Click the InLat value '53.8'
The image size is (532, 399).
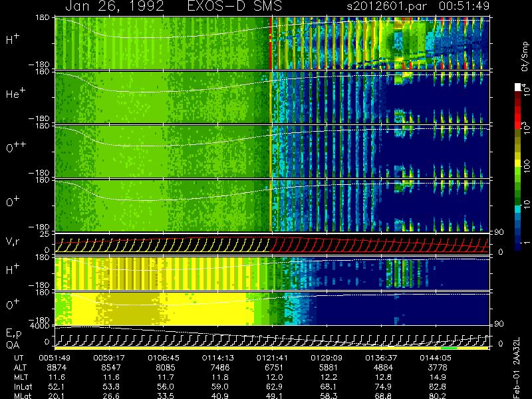(x=111, y=387)
